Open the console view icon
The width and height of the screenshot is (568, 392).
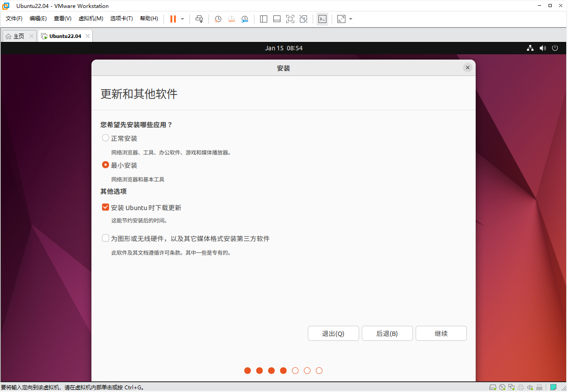click(x=322, y=19)
